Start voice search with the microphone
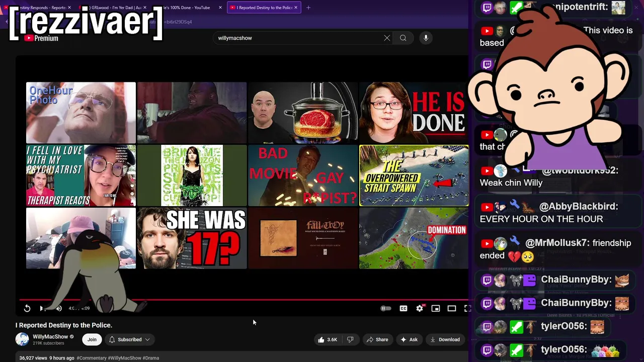644x362 pixels. 426,38
